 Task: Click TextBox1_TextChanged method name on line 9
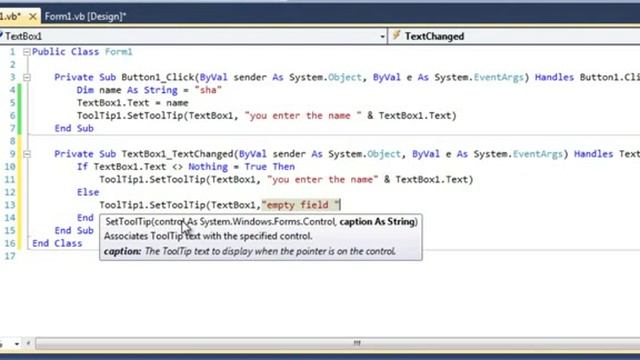(x=178, y=154)
